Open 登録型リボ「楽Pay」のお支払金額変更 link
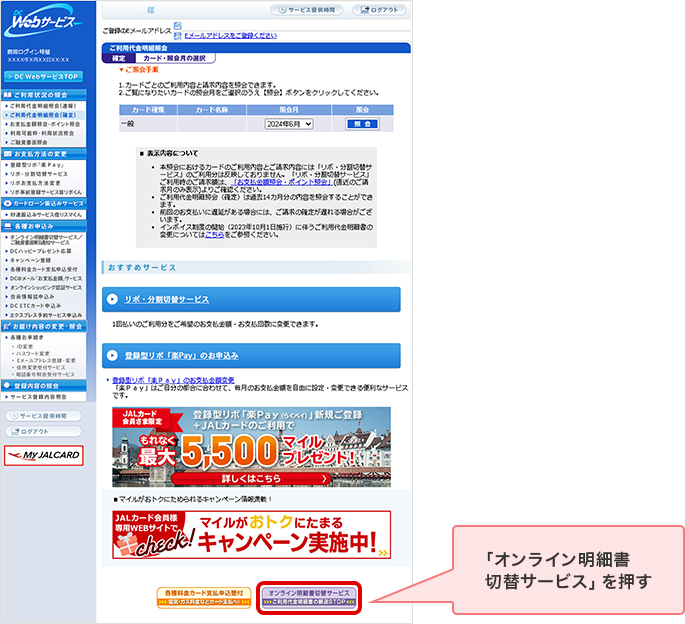Viewport: 685px width, 624px height. pos(173,381)
